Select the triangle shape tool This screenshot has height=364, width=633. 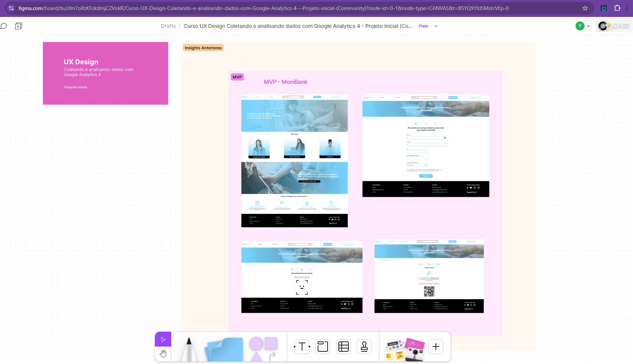point(256,357)
